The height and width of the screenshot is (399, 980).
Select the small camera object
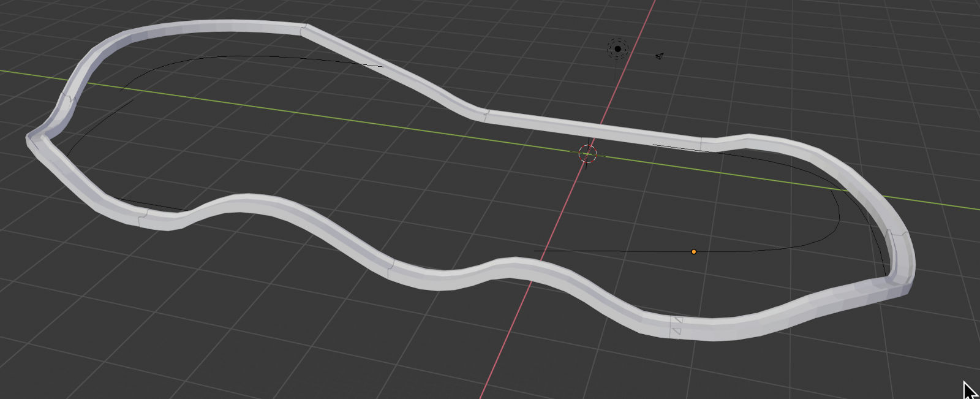click(x=659, y=56)
